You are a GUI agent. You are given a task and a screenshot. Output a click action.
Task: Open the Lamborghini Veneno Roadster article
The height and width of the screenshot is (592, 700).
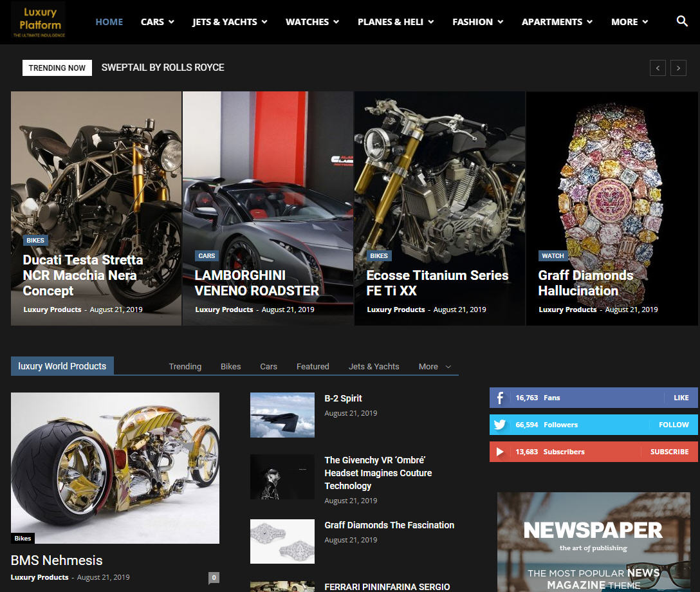click(x=257, y=283)
